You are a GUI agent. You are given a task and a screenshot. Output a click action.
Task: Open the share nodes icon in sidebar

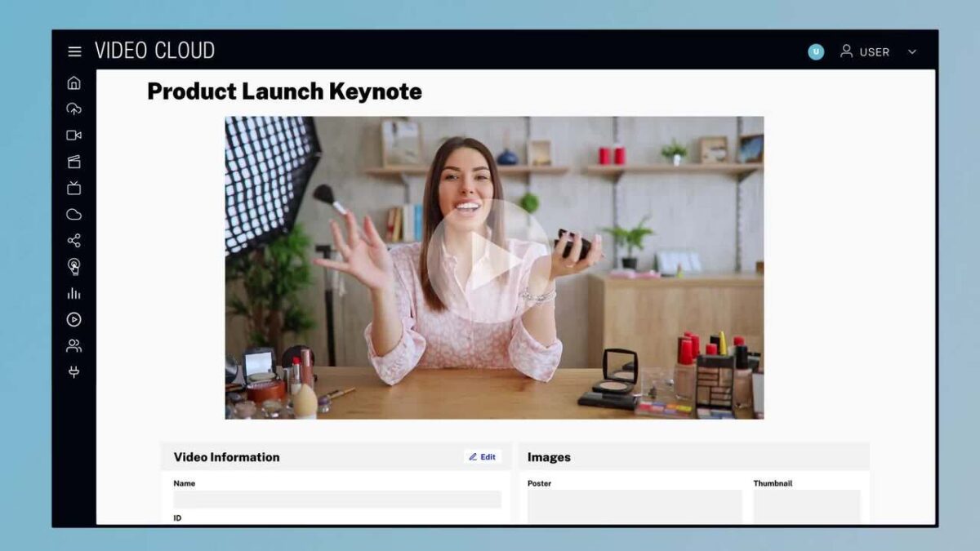(x=74, y=241)
